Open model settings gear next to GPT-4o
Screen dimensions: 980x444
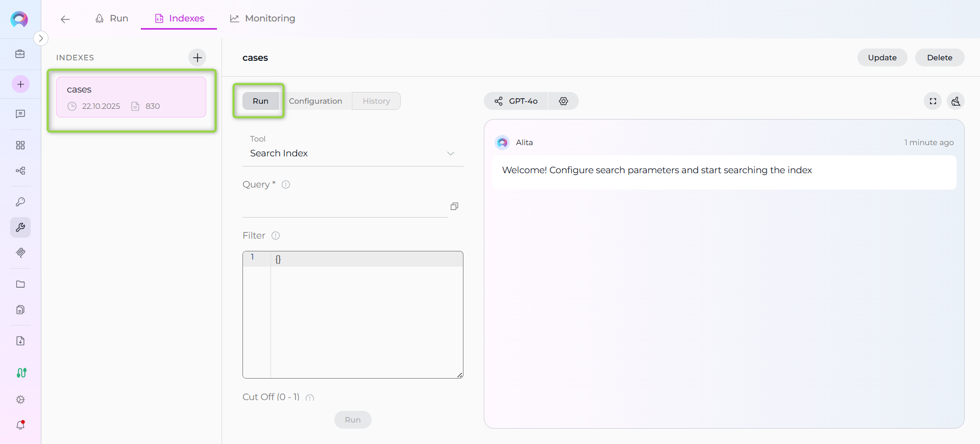[x=563, y=101]
